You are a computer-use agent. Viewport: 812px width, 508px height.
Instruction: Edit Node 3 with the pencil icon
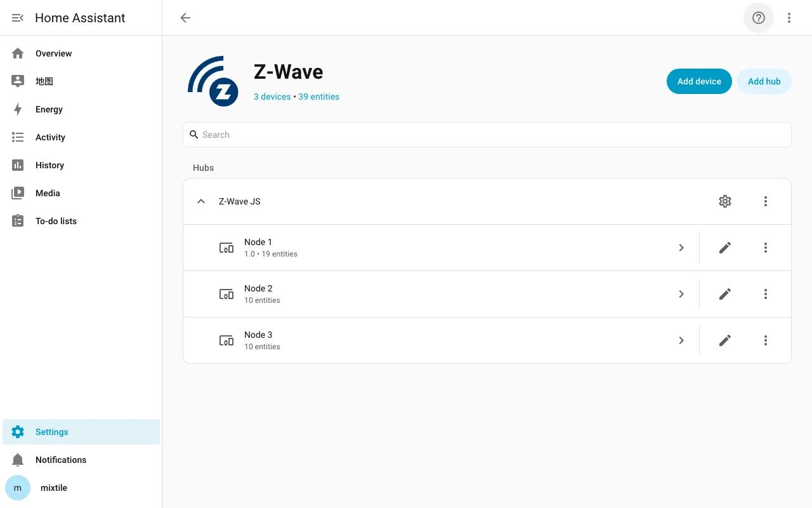click(x=725, y=340)
